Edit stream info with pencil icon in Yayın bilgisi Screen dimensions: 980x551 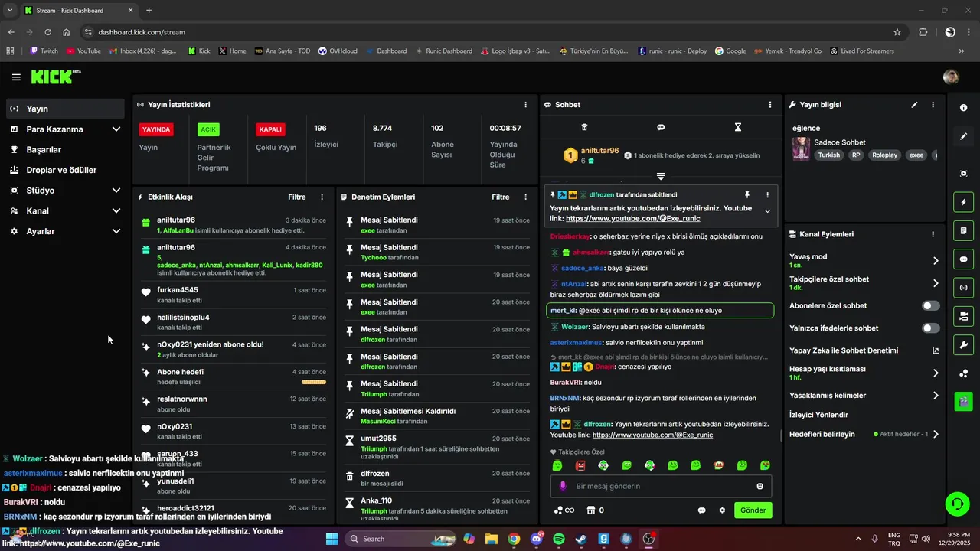pos(914,104)
